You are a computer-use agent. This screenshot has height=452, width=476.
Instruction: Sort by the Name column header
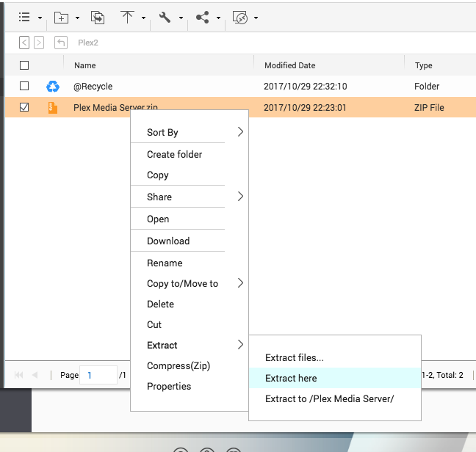click(85, 65)
